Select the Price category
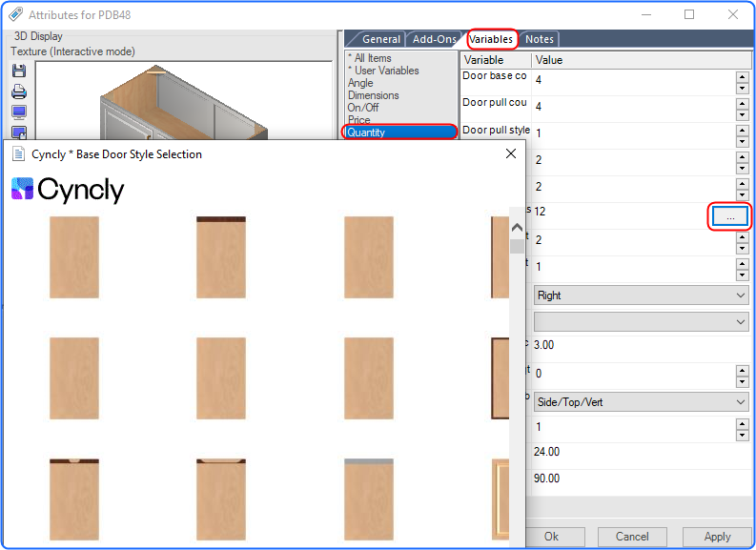The image size is (756, 550). (x=358, y=119)
